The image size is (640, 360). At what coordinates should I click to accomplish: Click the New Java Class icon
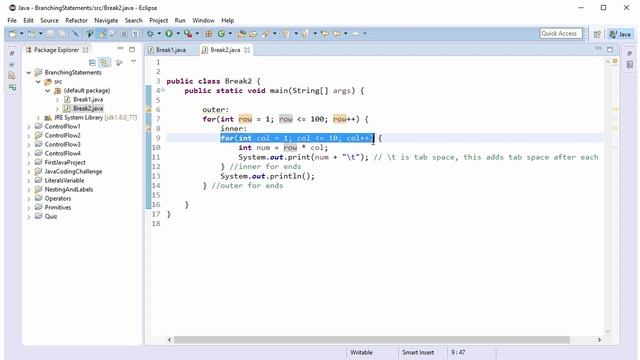click(221, 34)
